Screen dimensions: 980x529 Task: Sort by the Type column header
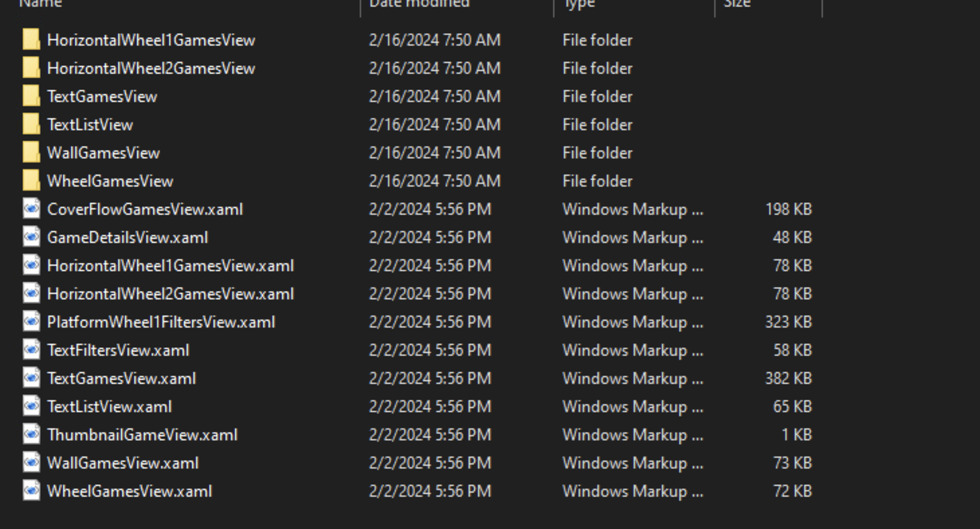(x=579, y=3)
